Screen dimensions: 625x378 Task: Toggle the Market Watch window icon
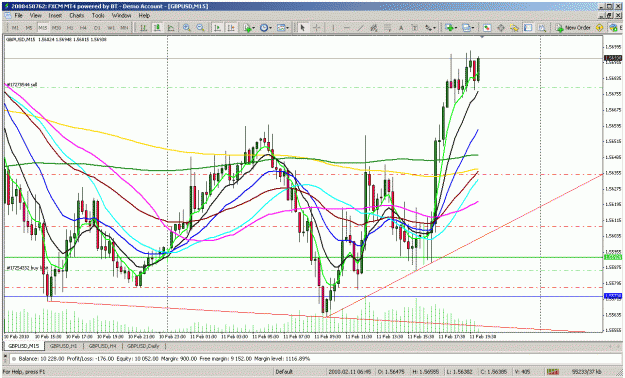coord(487,28)
